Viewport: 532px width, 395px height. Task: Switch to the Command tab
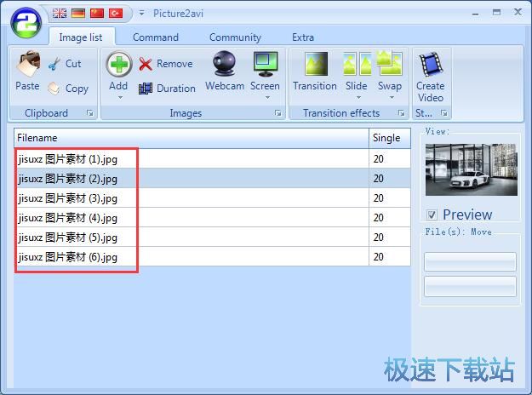(156, 37)
